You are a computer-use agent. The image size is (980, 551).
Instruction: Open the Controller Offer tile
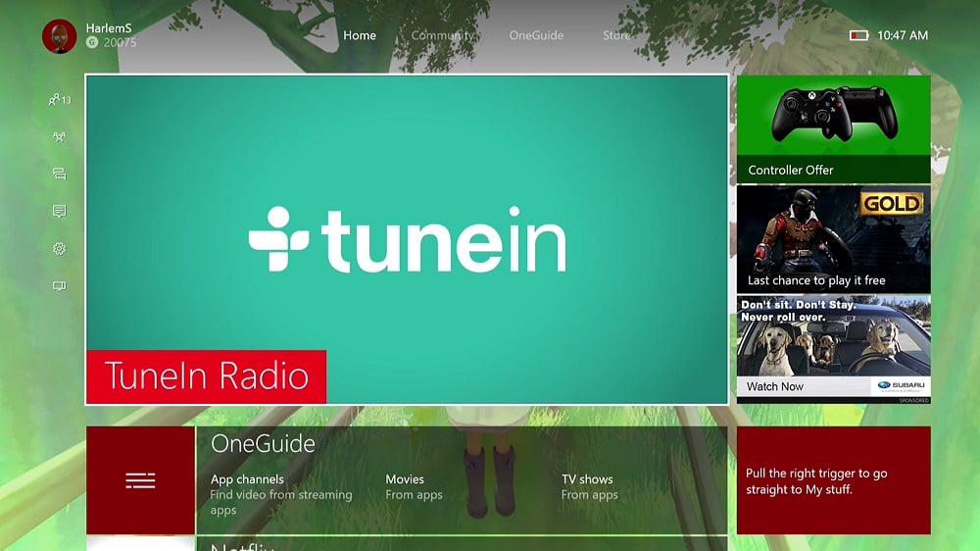point(834,129)
